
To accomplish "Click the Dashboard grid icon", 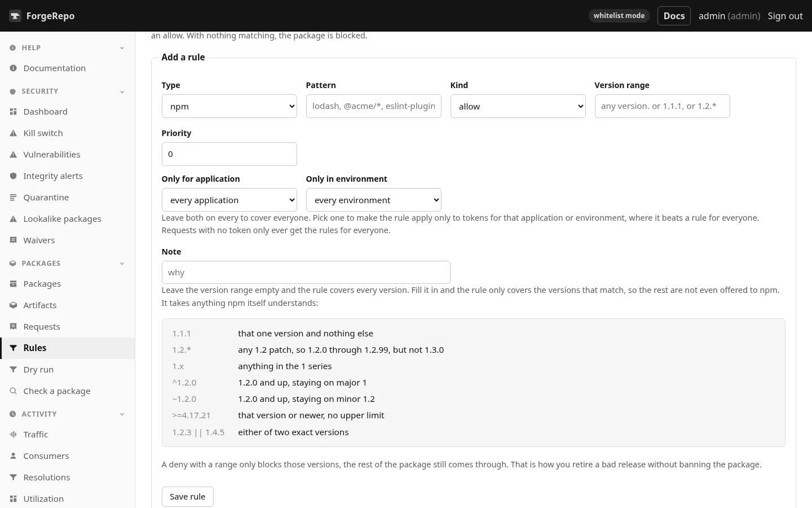I will 13,112.
